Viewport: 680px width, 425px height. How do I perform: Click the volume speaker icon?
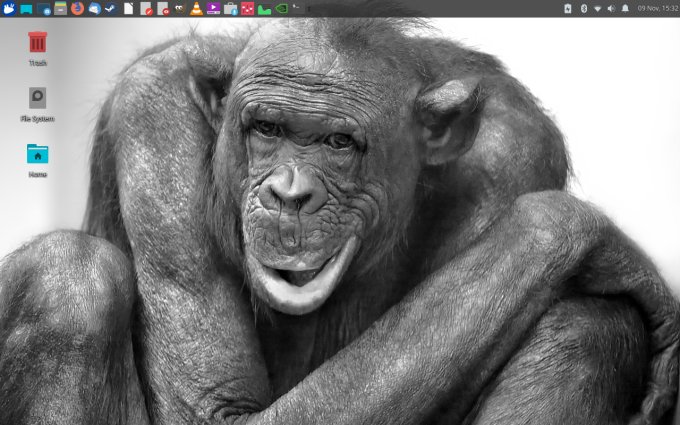(611, 8)
